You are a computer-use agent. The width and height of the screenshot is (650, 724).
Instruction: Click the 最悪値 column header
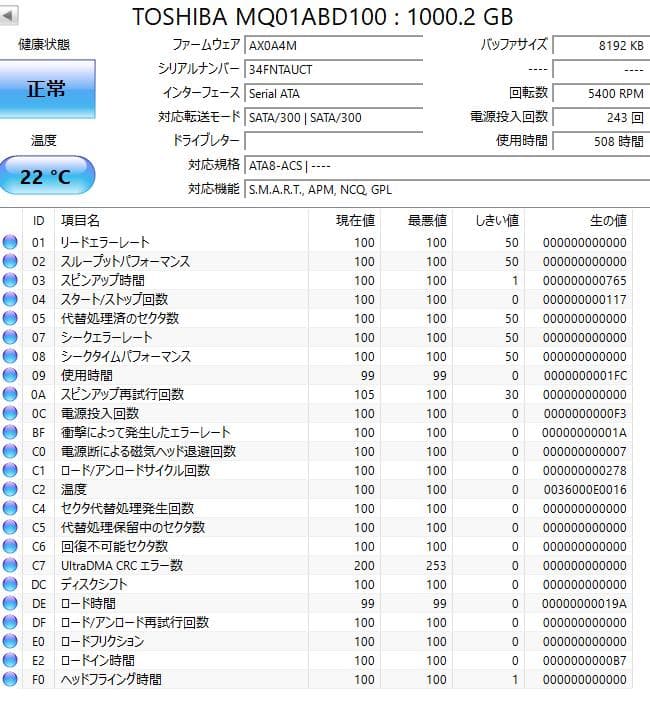pos(416,221)
